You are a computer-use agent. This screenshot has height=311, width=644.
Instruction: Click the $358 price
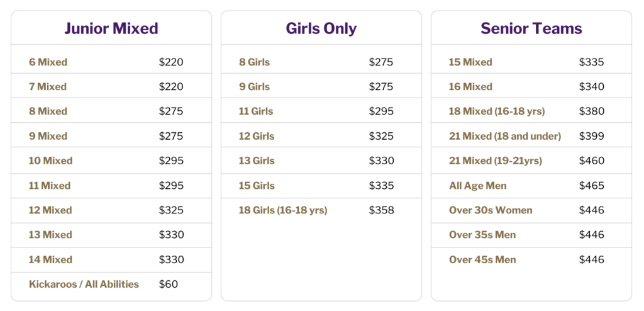tap(381, 210)
